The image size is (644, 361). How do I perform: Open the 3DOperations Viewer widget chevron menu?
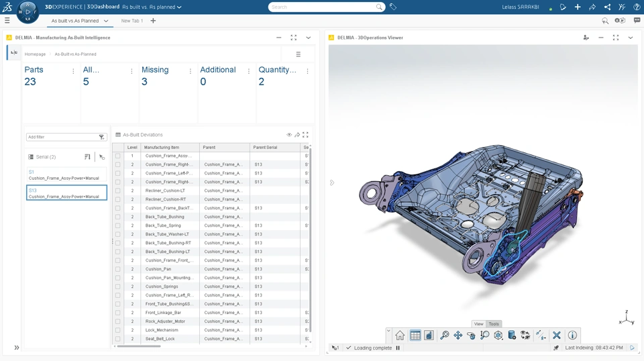(x=631, y=38)
